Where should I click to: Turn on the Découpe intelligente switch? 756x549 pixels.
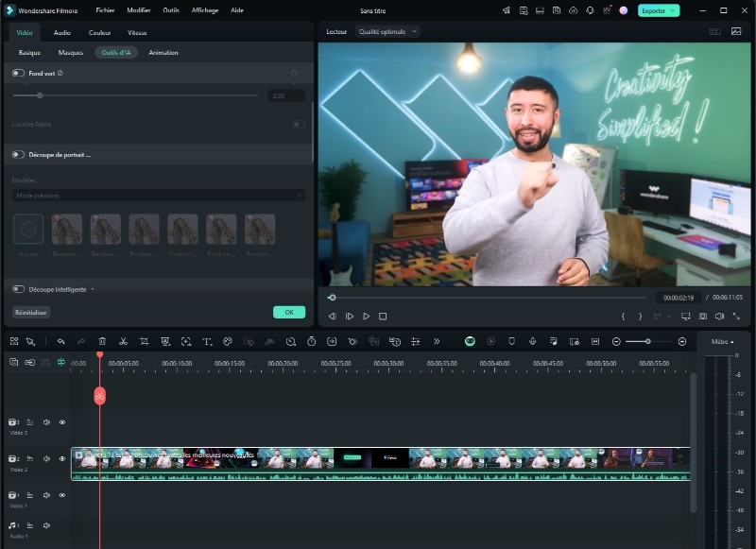(18, 289)
